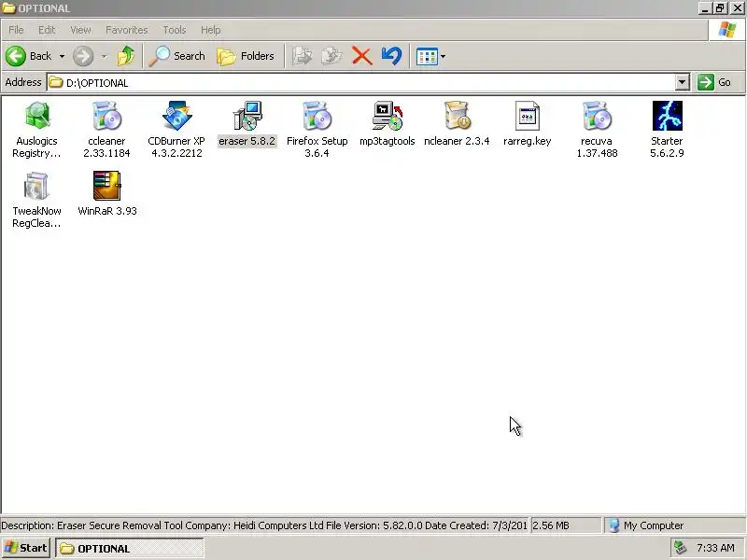
Task: Click the system tray hardware icon
Action: click(681, 548)
